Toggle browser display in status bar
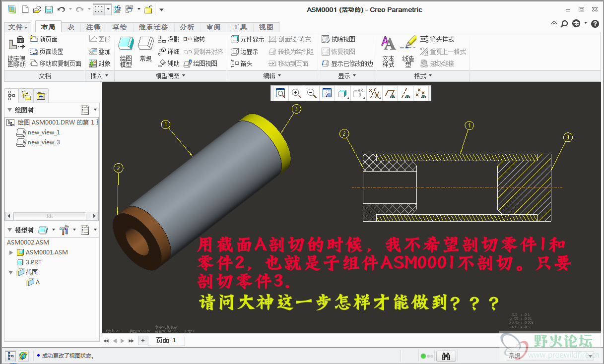This screenshot has width=604, height=364. [23, 356]
